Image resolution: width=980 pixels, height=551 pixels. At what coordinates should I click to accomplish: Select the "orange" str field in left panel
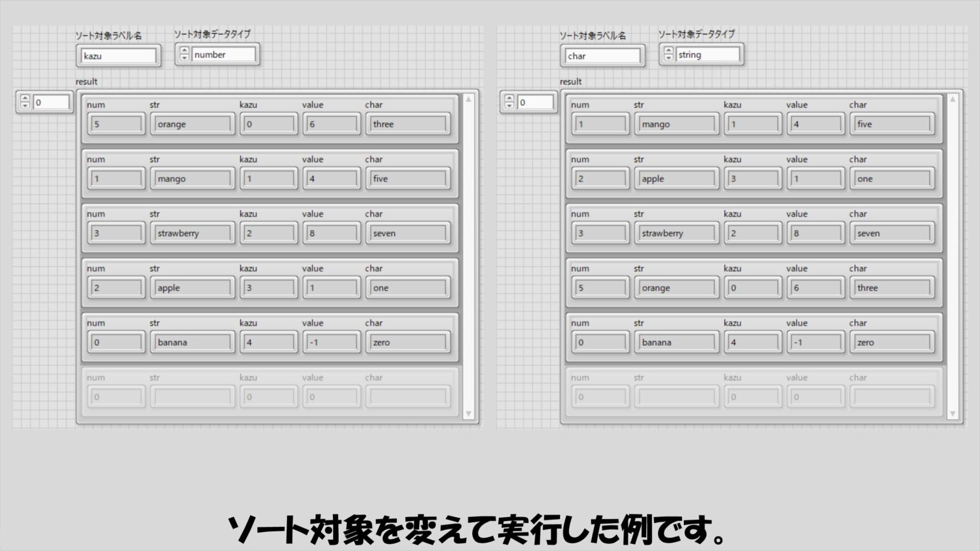(x=193, y=124)
